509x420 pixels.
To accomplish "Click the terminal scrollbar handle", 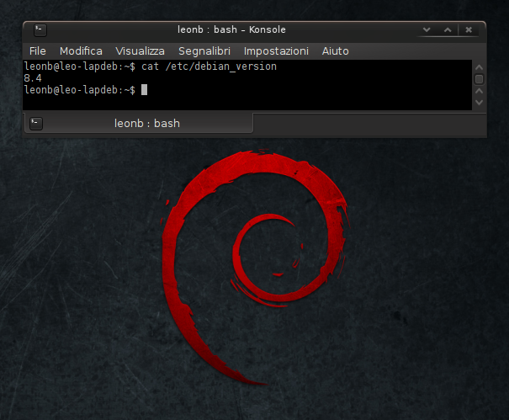I will tap(479, 79).
